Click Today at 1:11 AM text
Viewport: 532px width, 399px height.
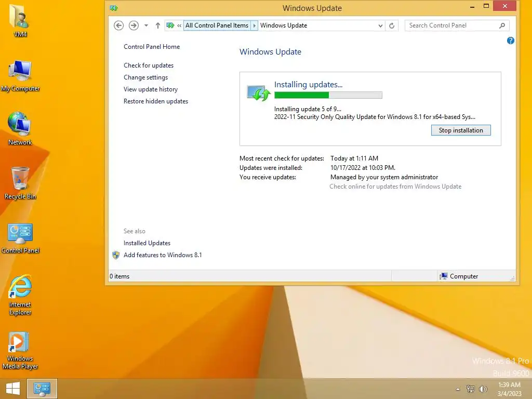[x=354, y=158]
